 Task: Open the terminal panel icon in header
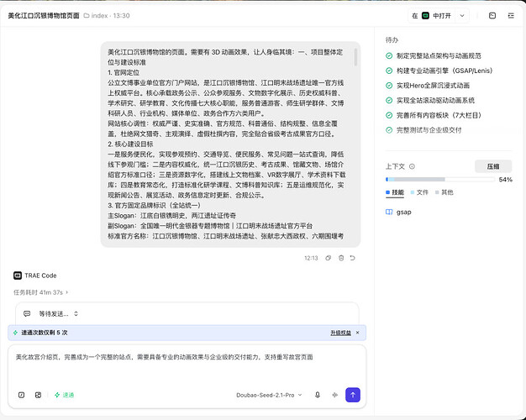[492, 15]
